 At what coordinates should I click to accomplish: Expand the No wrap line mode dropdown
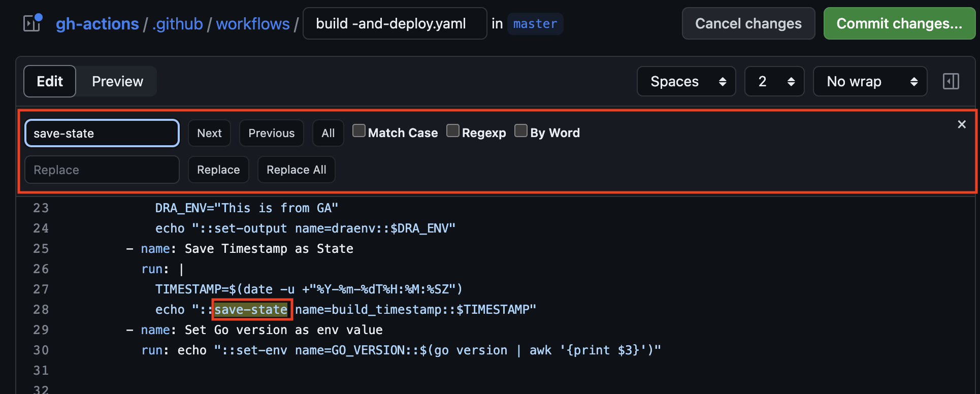click(870, 81)
